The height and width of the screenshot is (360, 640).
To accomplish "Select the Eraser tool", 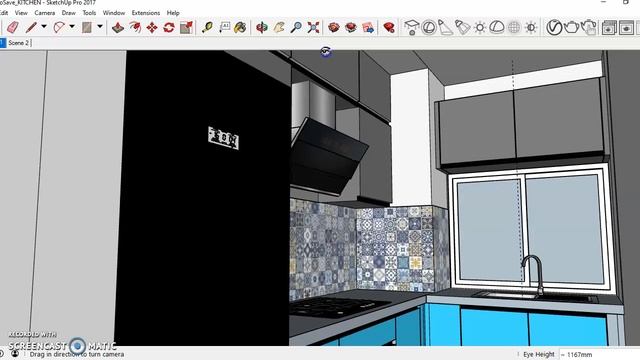I will point(13,27).
